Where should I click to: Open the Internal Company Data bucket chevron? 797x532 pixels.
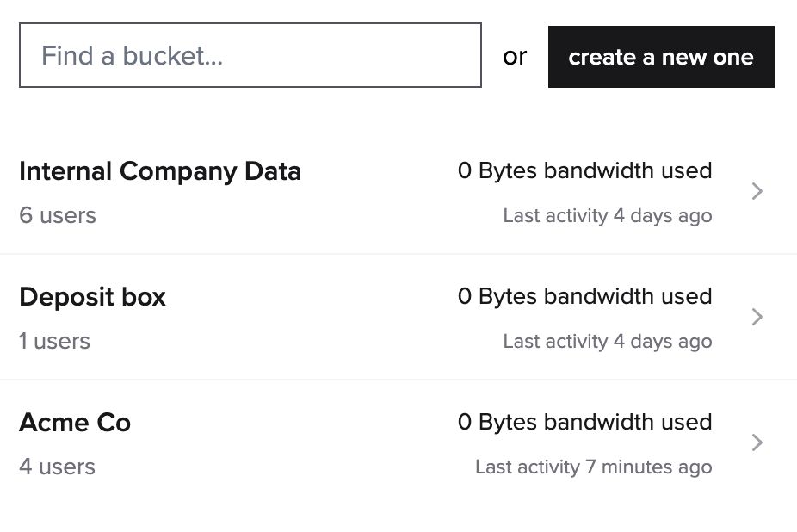pos(757,191)
